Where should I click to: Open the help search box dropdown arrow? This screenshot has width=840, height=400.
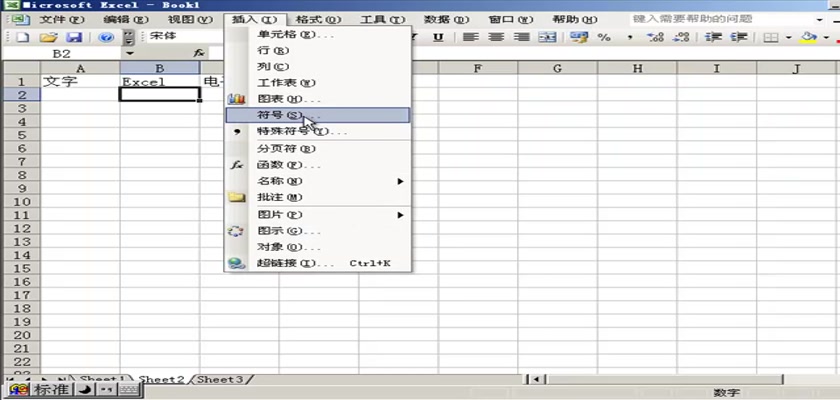(820, 20)
